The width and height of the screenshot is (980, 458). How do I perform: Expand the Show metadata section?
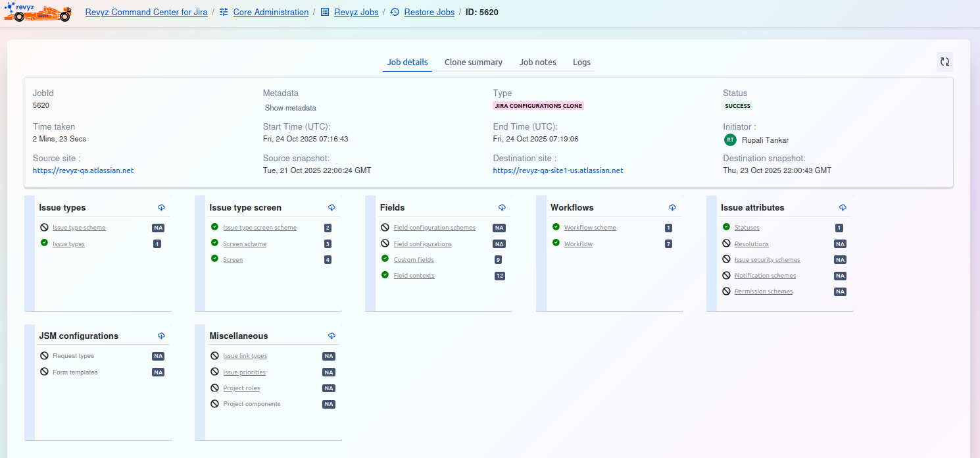290,108
